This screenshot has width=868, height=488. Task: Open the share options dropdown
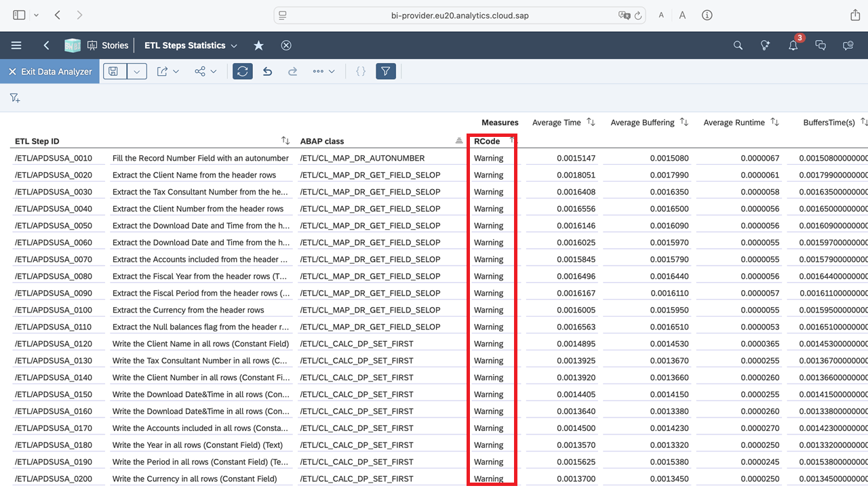coord(205,71)
